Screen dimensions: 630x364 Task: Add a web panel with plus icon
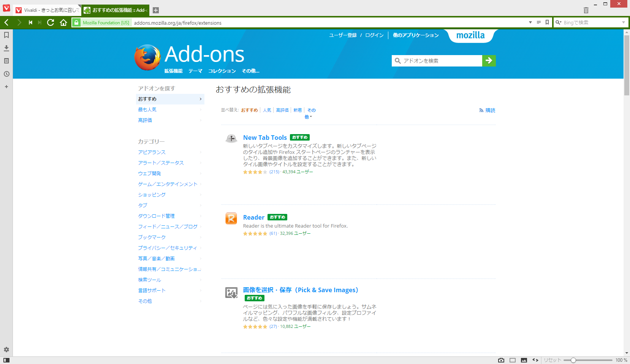[x=6, y=87]
